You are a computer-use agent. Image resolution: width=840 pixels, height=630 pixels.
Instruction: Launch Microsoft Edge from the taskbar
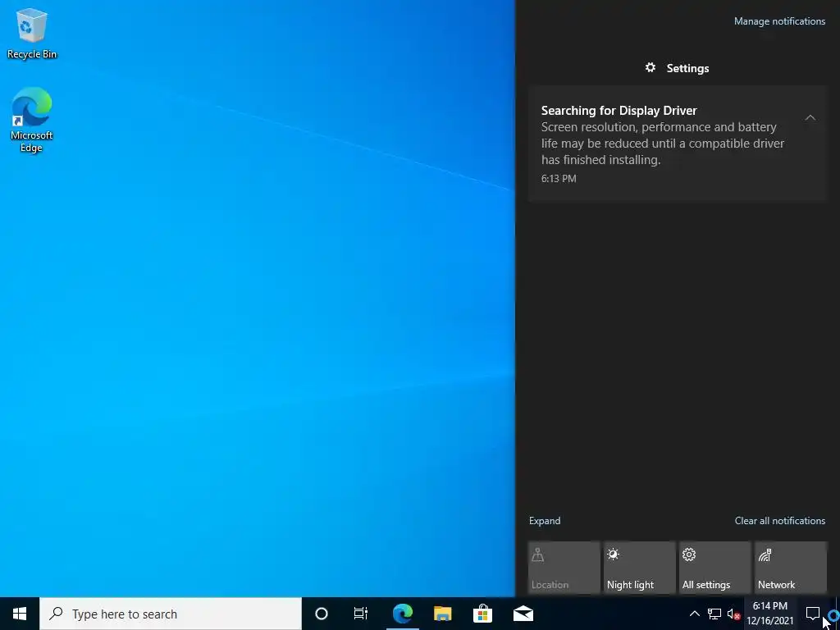tap(402, 614)
